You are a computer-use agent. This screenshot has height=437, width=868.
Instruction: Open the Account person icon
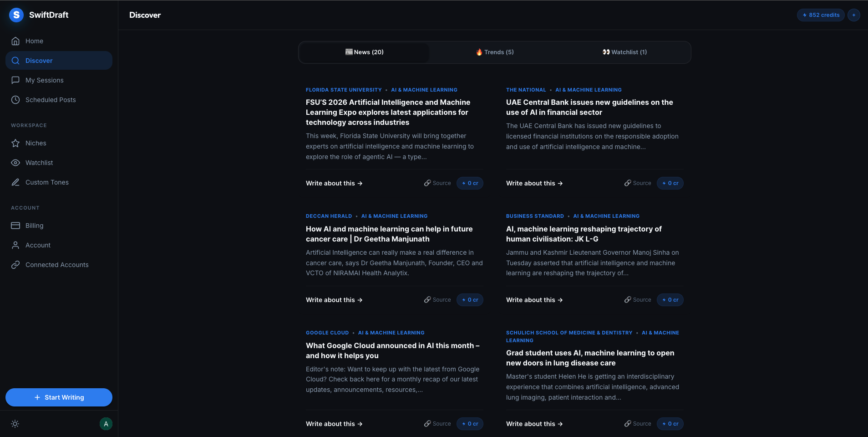pos(15,245)
